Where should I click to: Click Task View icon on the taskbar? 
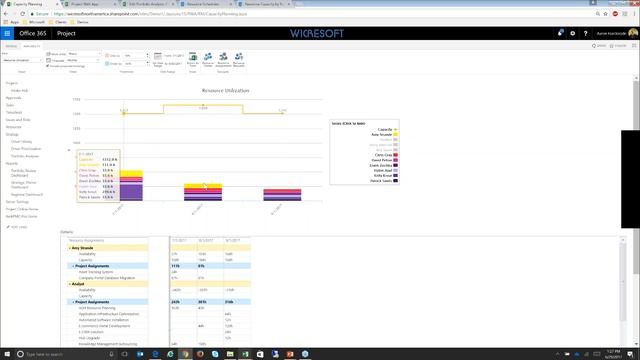click(124, 354)
